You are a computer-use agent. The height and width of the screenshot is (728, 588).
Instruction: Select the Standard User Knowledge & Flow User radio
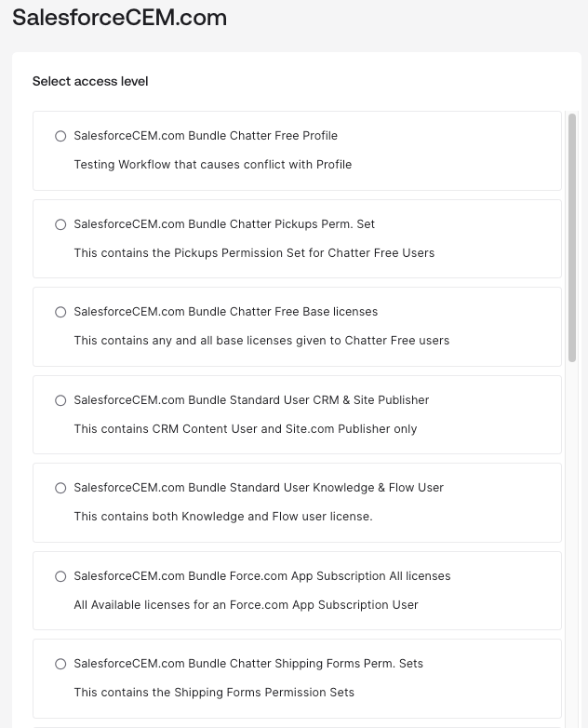pos(60,488)
